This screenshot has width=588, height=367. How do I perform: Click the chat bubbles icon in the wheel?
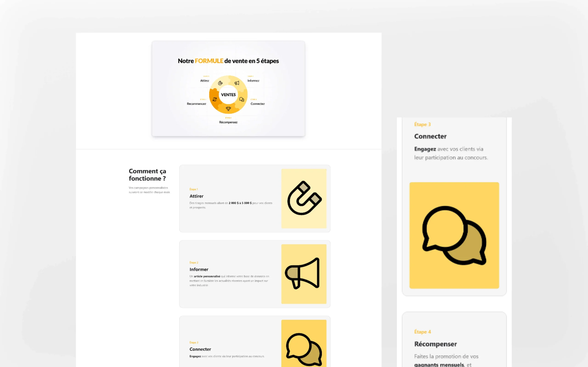pyautogui.click(x=242, y=100)
